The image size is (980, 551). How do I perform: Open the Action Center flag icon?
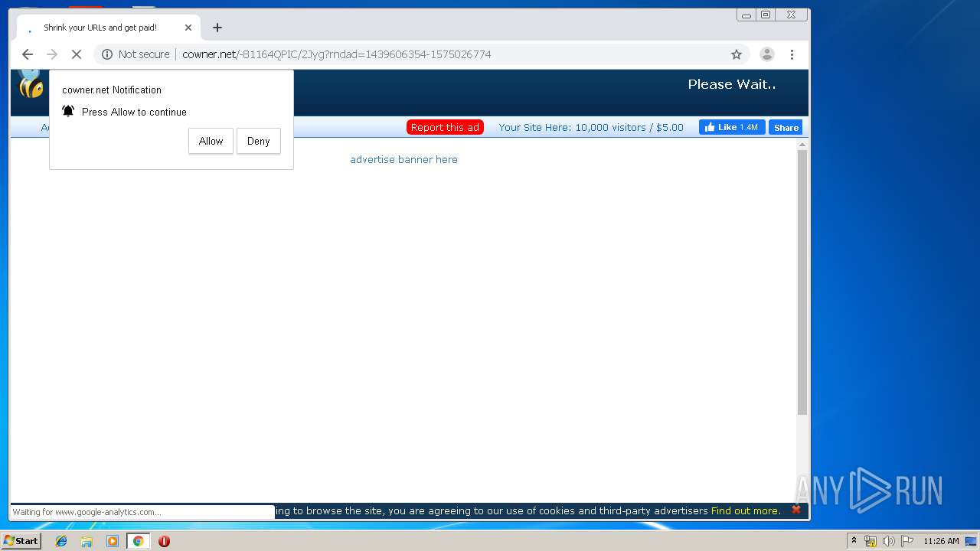click(x=907, y=541)
